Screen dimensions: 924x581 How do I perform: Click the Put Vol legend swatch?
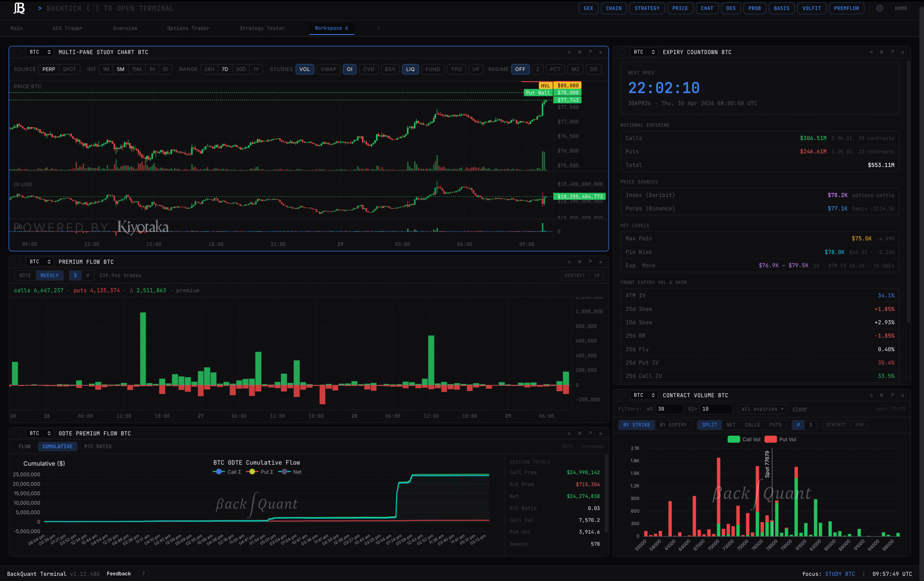tap(771, 439)
